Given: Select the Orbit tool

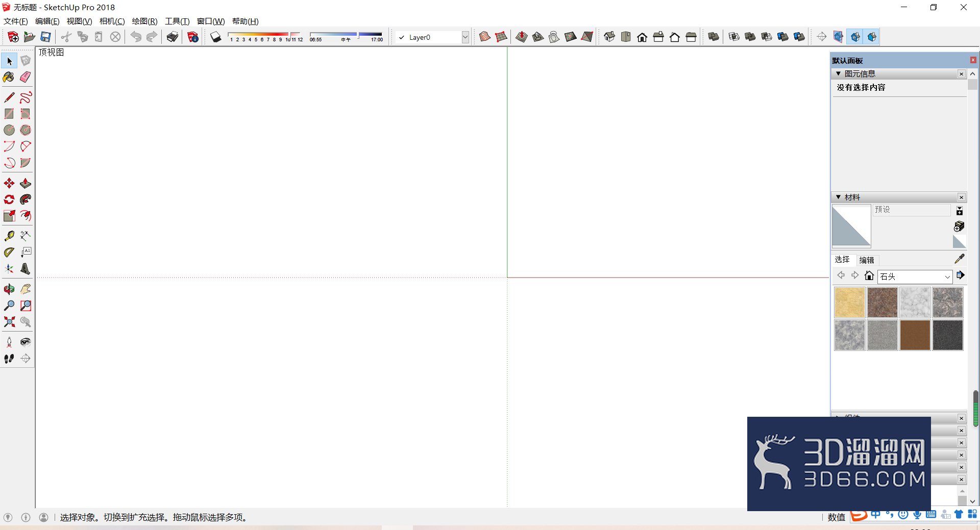Looking at the screenshot, I should point(9,289).
